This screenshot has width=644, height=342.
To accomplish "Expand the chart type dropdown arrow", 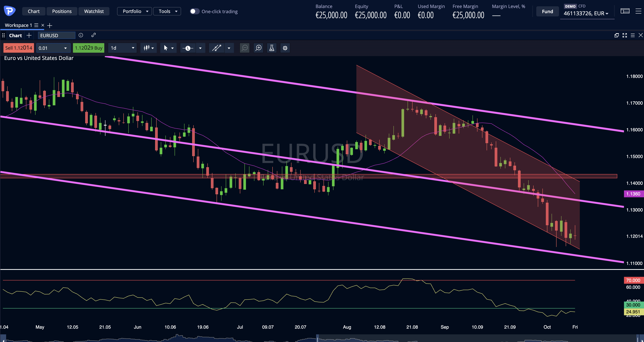I will tap(152, 48).
